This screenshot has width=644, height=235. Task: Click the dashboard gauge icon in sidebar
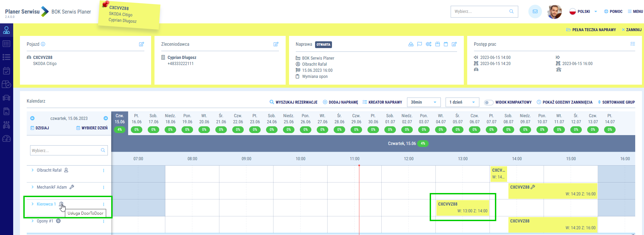click(6, 139)
